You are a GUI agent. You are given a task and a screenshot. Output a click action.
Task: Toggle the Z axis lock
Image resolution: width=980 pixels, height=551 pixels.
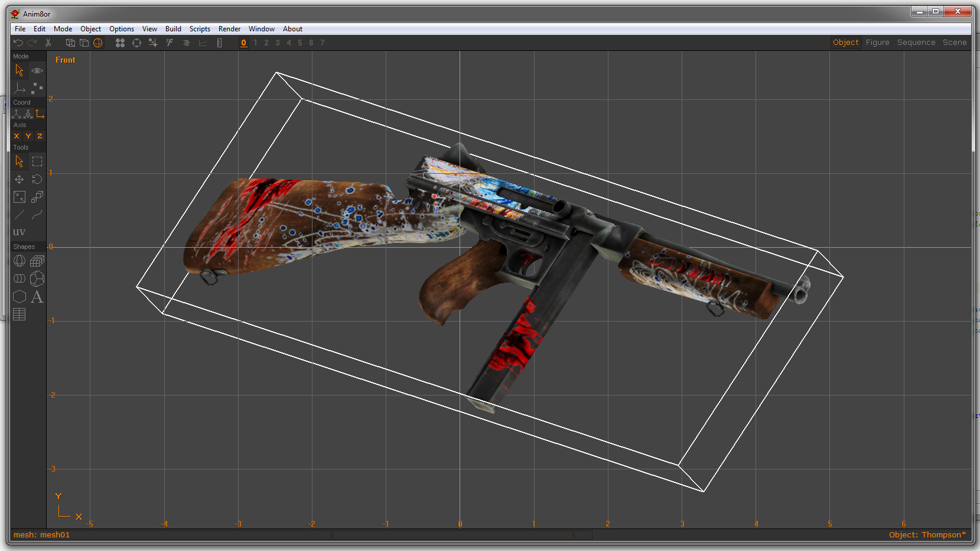coord(40,136)
